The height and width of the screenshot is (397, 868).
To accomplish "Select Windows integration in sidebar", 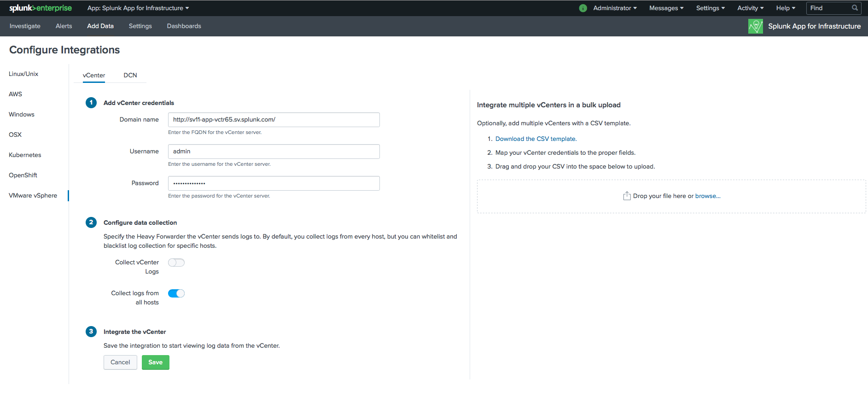I will pos(22,114).
